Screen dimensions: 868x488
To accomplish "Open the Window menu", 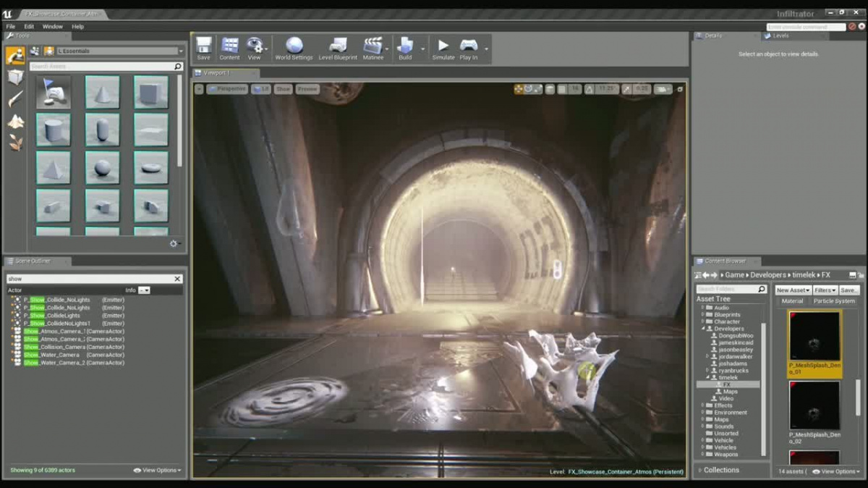I will tap(52, 27).
